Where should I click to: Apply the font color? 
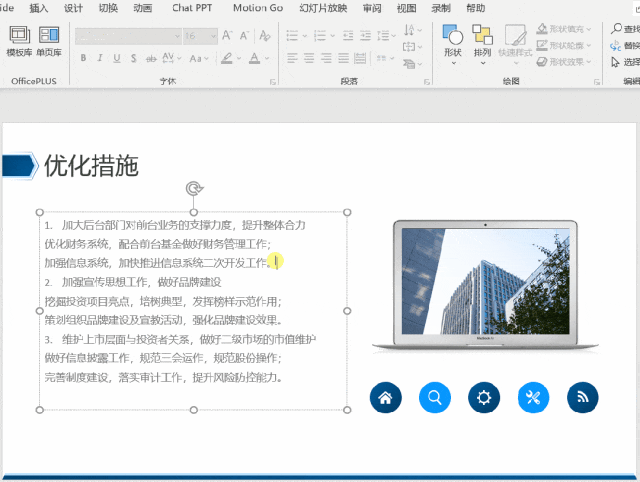(x=254, y=58)
